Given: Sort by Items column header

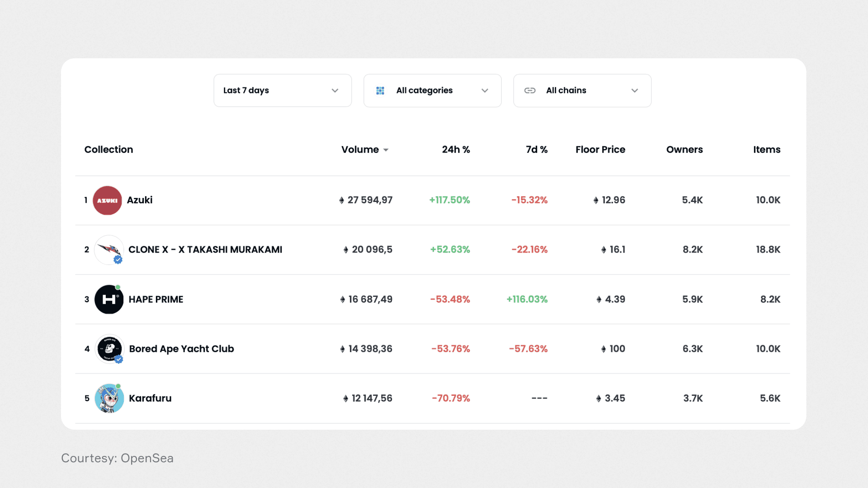Looking at the screenshot, I should (767, 150).
